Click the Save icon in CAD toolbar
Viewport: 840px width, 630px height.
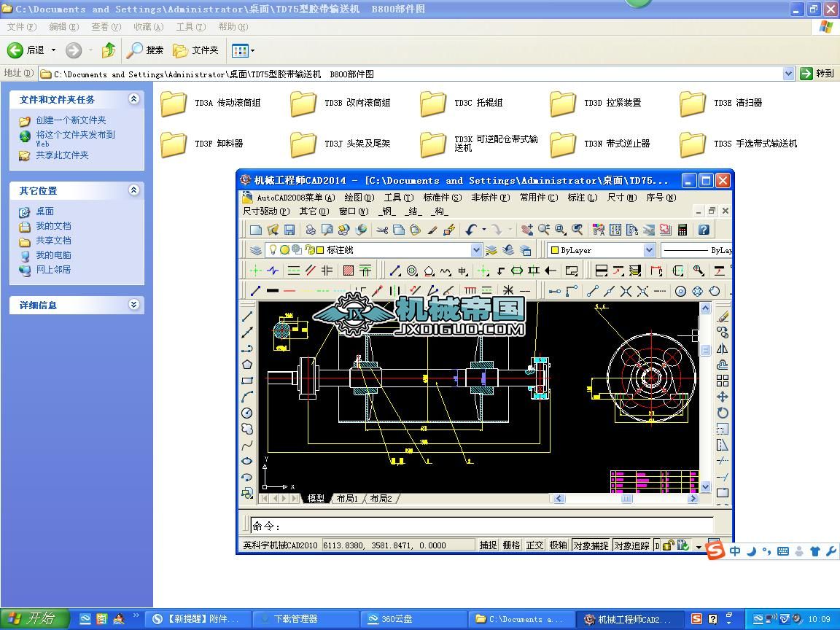click(x=289, y=230)
